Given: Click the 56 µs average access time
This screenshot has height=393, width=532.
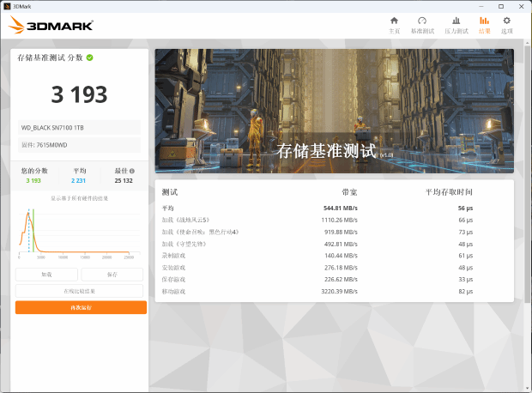Looking at the screenshot, I should pyautogui.click(x=465, y=208).
